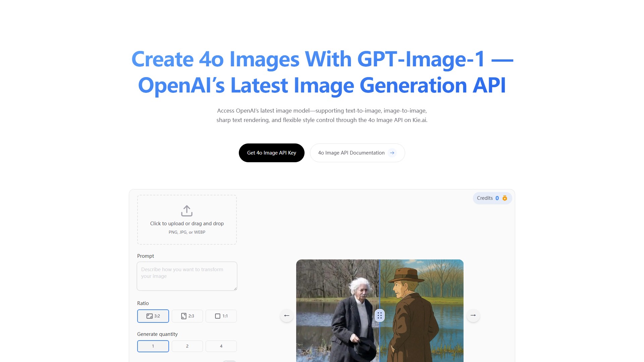Select 3:2 landscape ratio option
The height and width of the screenshot is (362, 644).
(x=153, y=316)
